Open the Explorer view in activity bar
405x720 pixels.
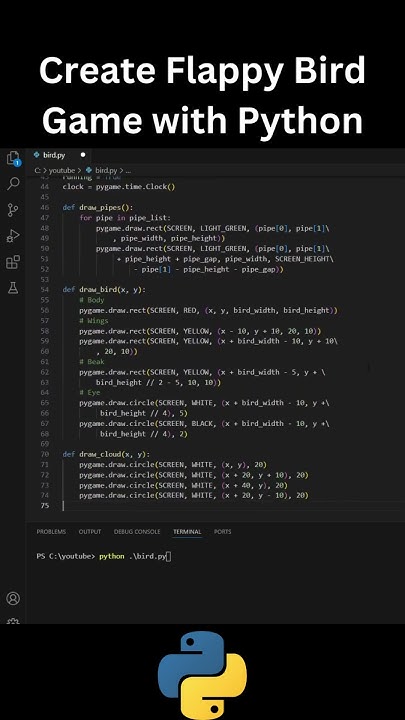pos(13,158)
